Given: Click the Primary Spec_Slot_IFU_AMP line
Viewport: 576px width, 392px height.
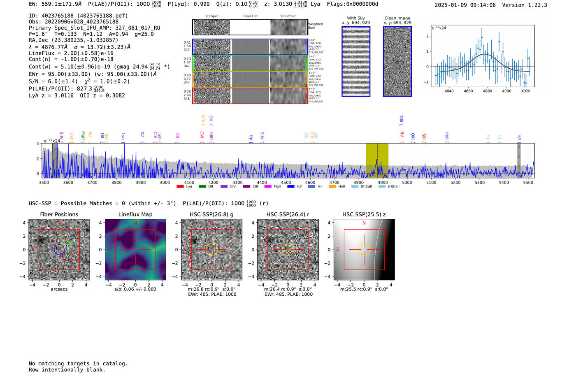Looking at the screenshot, I should [95, 28].
